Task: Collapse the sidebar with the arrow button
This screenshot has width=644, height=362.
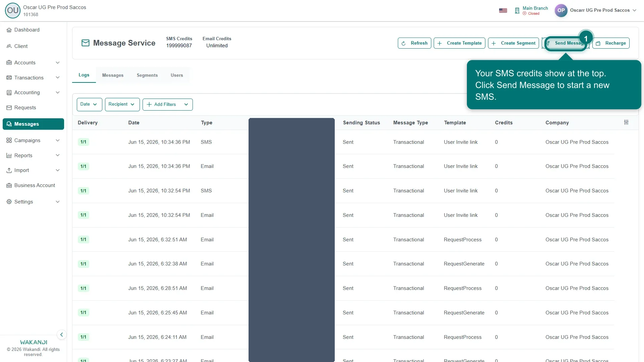Action: tap(61, 335)
